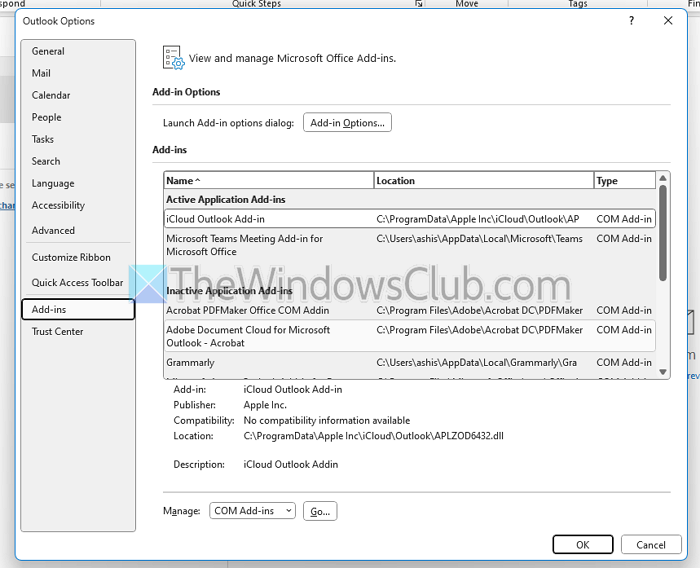700x568 pixels.
Task: Show the Advanced options page
Action: pyautogui.click(x=53, y=230)
